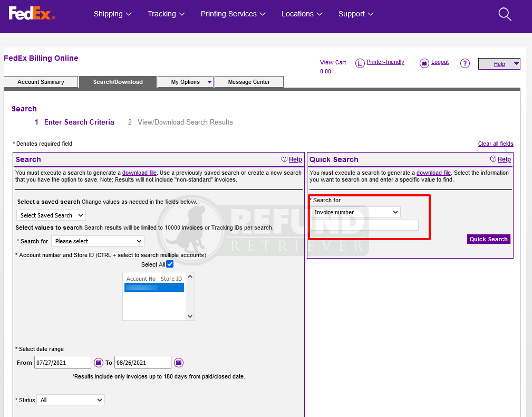Open the My Options tab
The height and width of the screenshot is (417, 532).
pyautogui.click(x=186, y=82)
